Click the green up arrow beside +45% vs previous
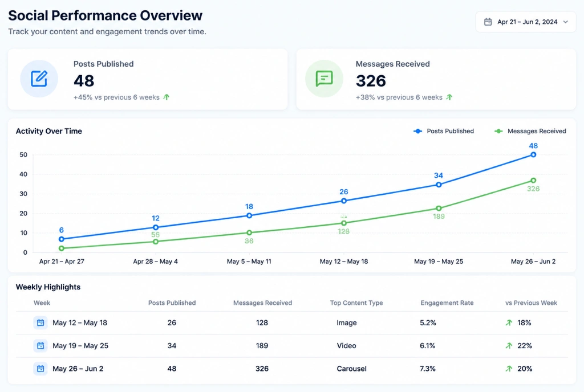The width and height of the screenshot is (584, 392). click(167, 97)
